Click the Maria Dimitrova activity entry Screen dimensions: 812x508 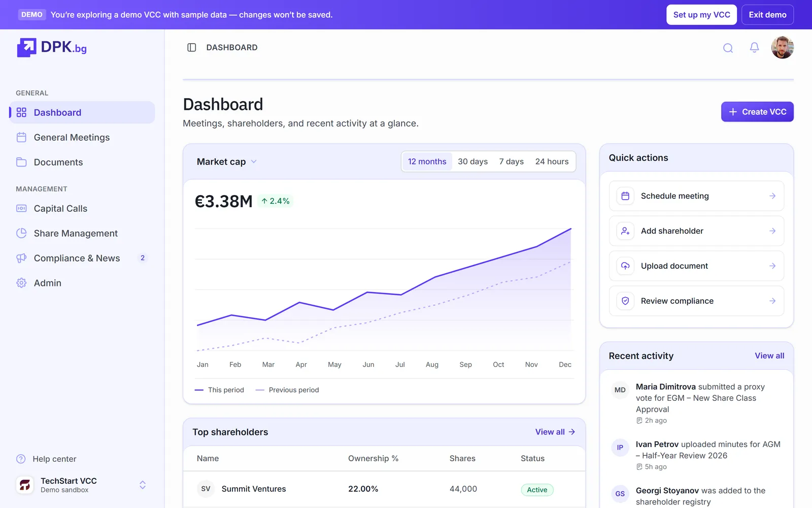coord(696,403)
